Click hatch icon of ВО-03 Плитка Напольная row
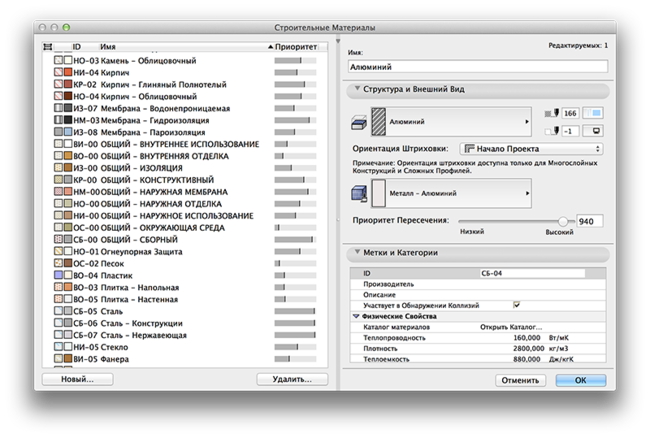This screenshot has height=438, width=650. coord(58,287)
